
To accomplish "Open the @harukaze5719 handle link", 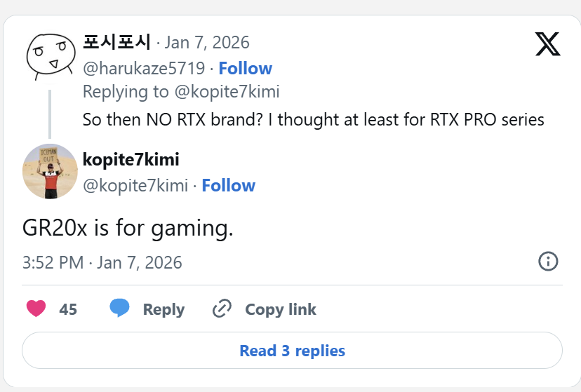I will pyautogui.click(x=144, y=68).
